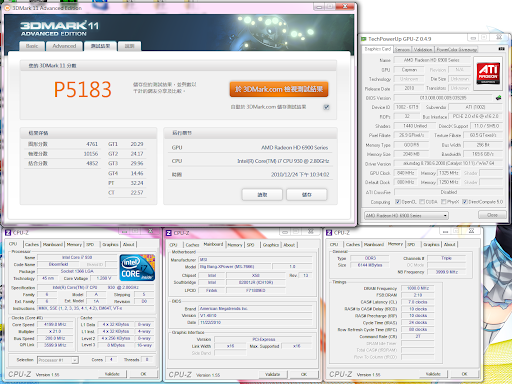Click the Mainboard CPU-Z window title icon
This screenshot has width=512, height=384.
click(169, 233)
